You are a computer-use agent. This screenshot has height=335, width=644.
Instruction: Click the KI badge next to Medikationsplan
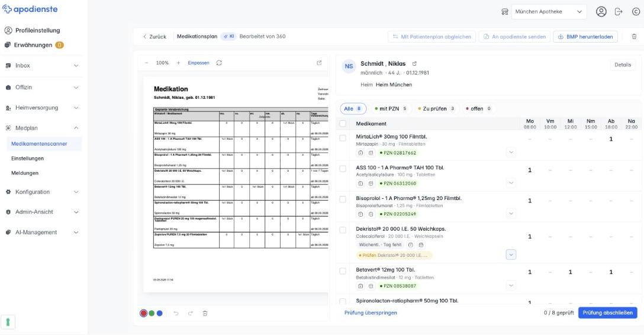[229, 36]
